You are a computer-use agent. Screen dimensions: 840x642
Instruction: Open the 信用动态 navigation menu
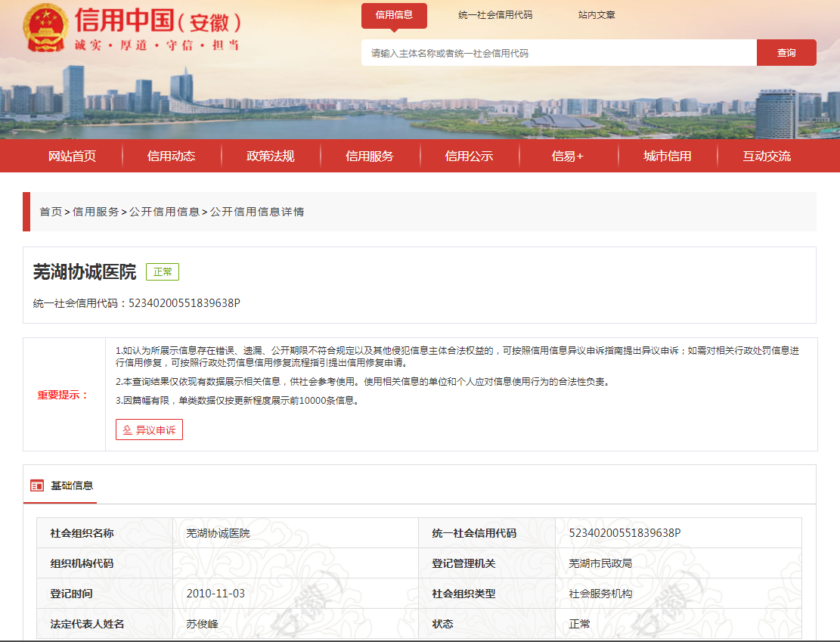tap(172, 156)
